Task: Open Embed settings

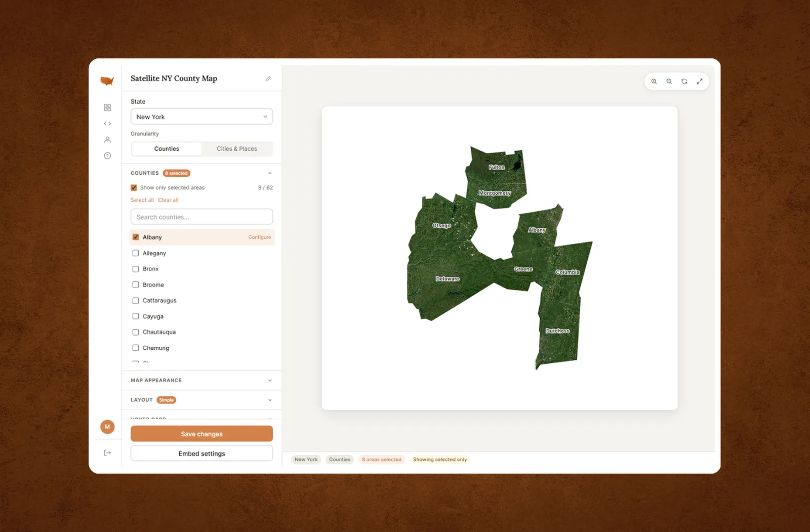Action: (201, 454)
